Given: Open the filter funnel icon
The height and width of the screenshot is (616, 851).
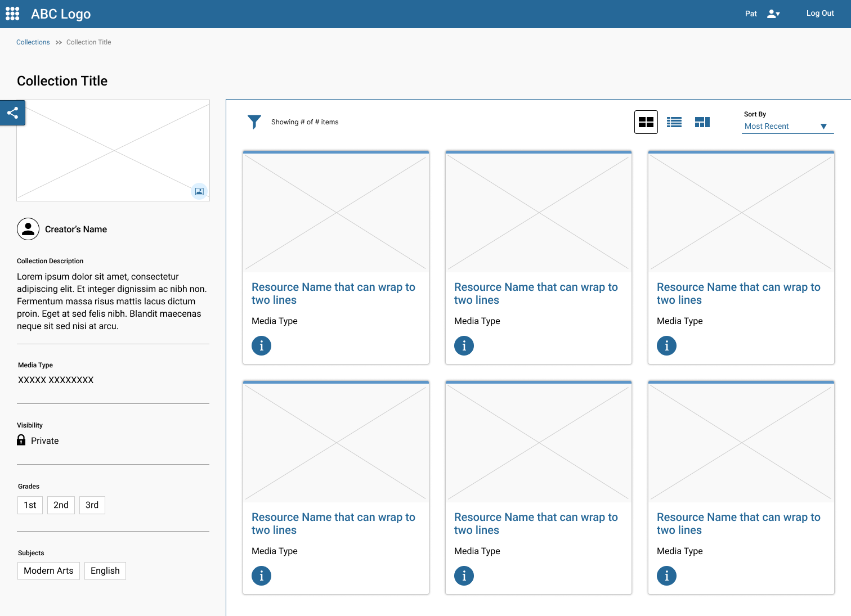Looking at the screenshot, I should pos(254,122).
